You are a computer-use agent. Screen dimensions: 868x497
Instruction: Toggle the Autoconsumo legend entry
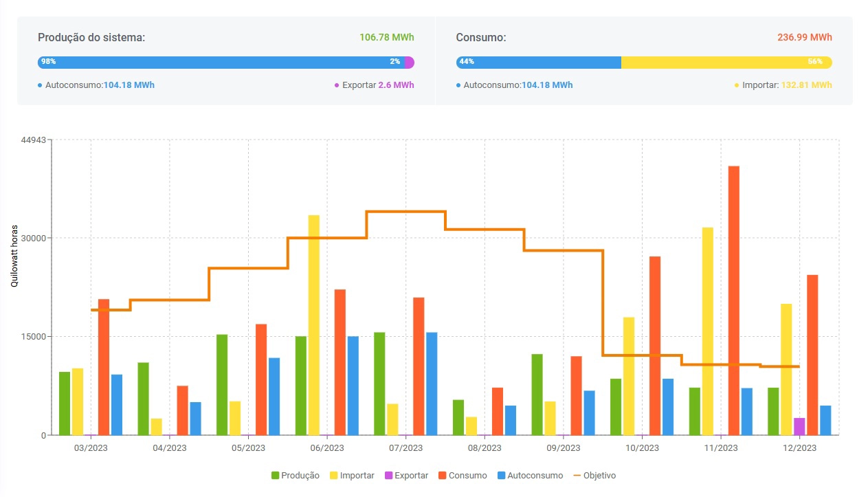click(529, 476)
